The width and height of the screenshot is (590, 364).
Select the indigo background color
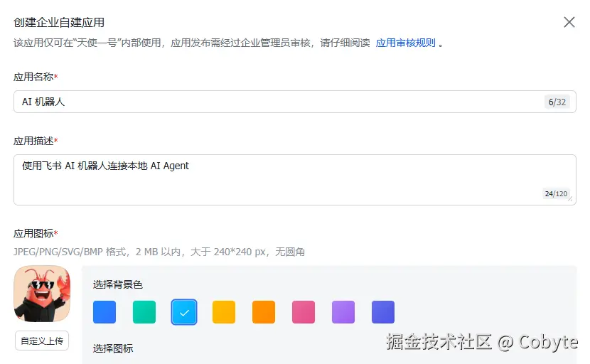[x=383, y=312]
